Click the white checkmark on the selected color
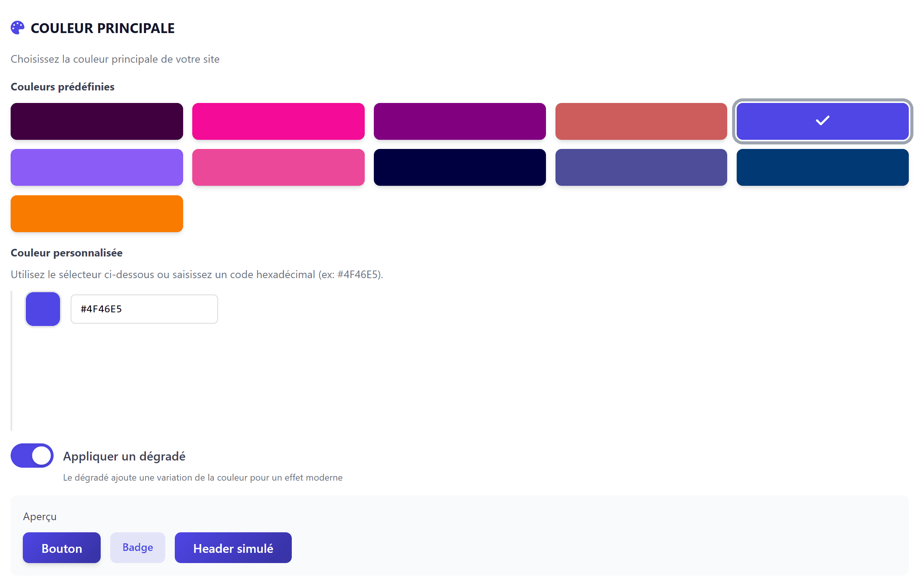The height and width of the screenshot is (587, 924). 822,121
